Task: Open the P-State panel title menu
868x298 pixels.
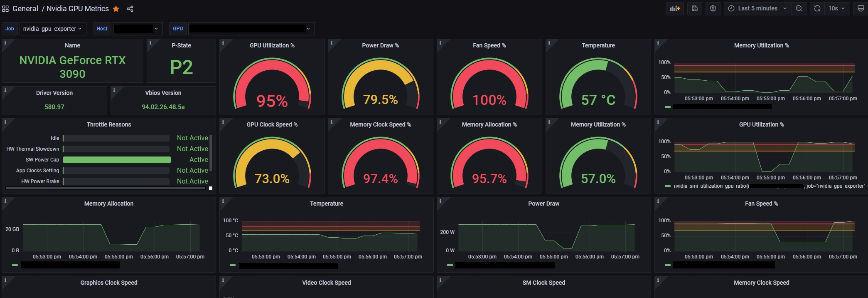Action: click(182, 45)
